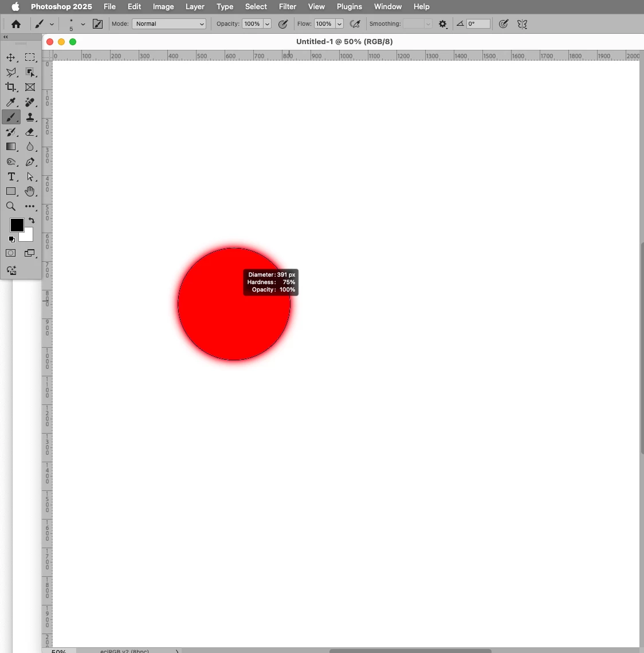Screen dimensions: 644x653
Task: Open Brush Preset picker dropdown arrow
Action: [x=83, y=24]
